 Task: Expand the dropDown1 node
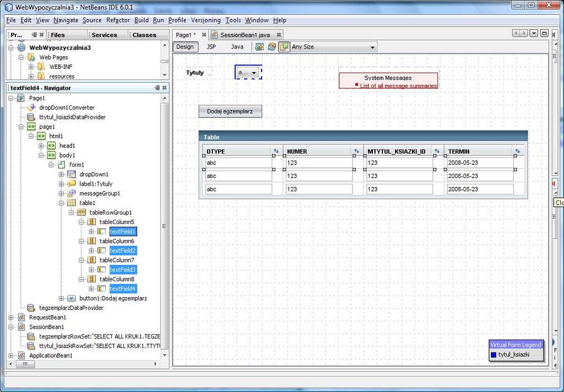tap(61, 175)
